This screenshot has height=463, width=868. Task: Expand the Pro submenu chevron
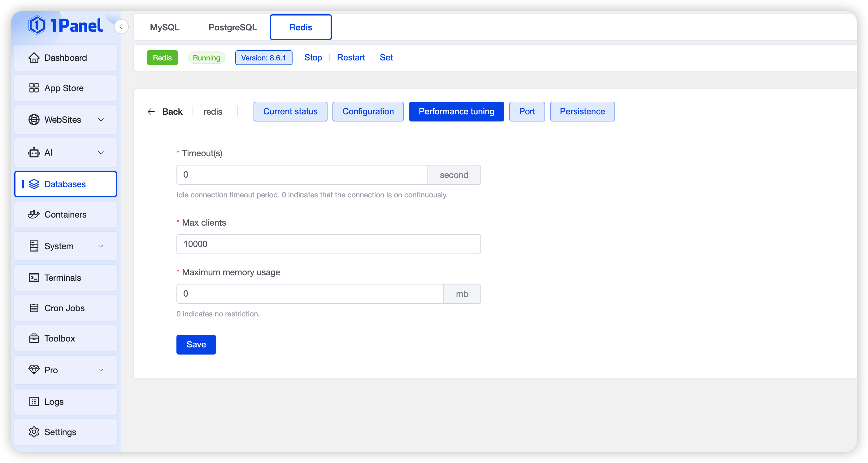[x=101, y=370]
